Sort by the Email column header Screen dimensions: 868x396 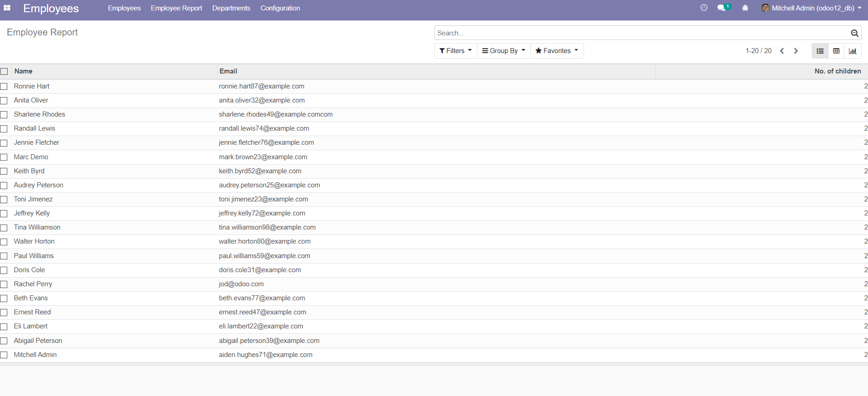[228, 71]
